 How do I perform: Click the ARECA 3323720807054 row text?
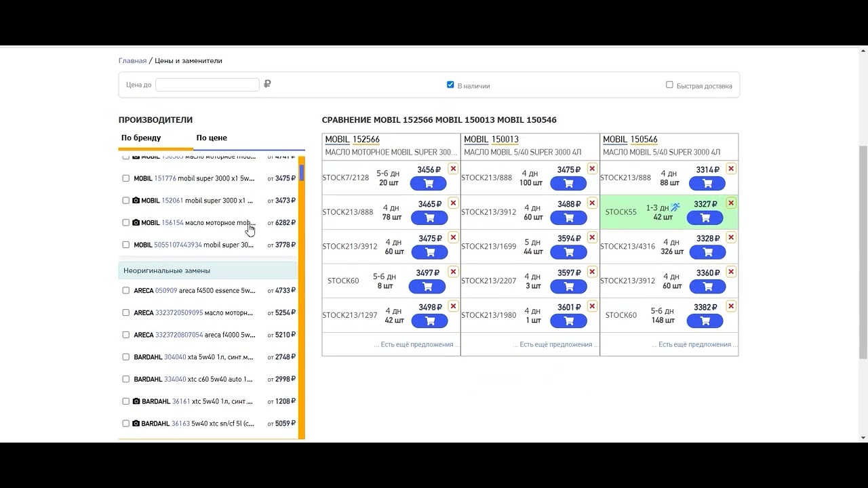coord(195,335)
